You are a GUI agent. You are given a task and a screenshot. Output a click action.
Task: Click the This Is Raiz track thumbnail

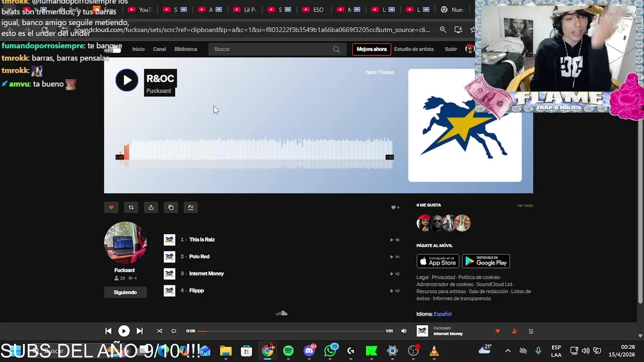[170, 240]
